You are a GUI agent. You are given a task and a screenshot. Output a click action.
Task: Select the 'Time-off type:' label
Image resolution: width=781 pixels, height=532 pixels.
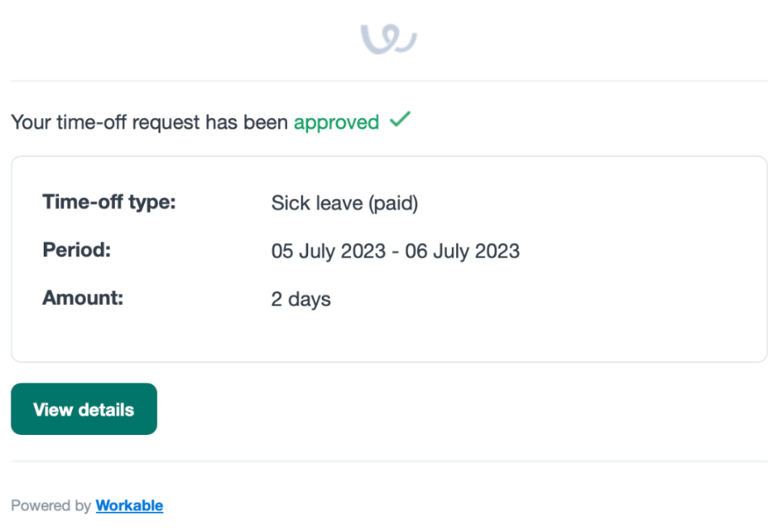[x=109, y=202]
